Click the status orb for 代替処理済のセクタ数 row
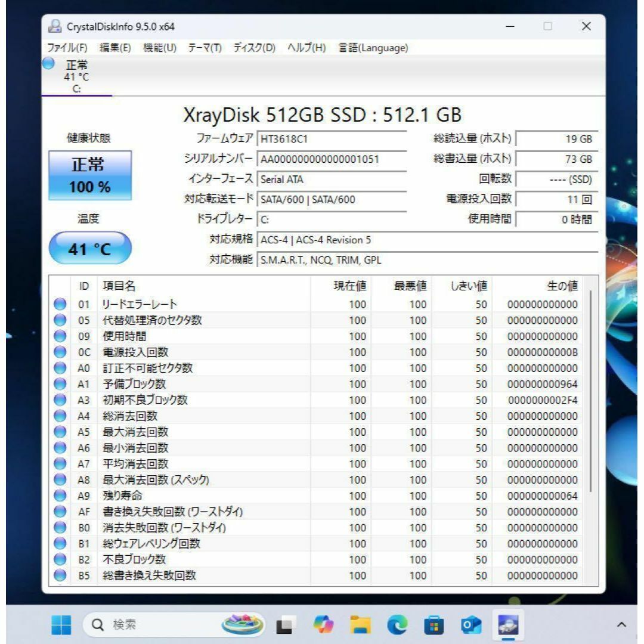Viewport: 644px width, 644px height. 60,320
